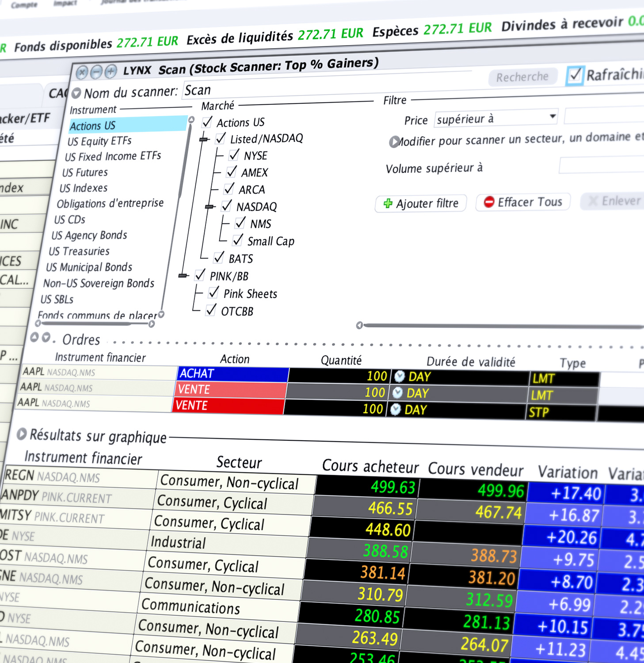Select Obligations d'entreprise instrument

point(111,203)
